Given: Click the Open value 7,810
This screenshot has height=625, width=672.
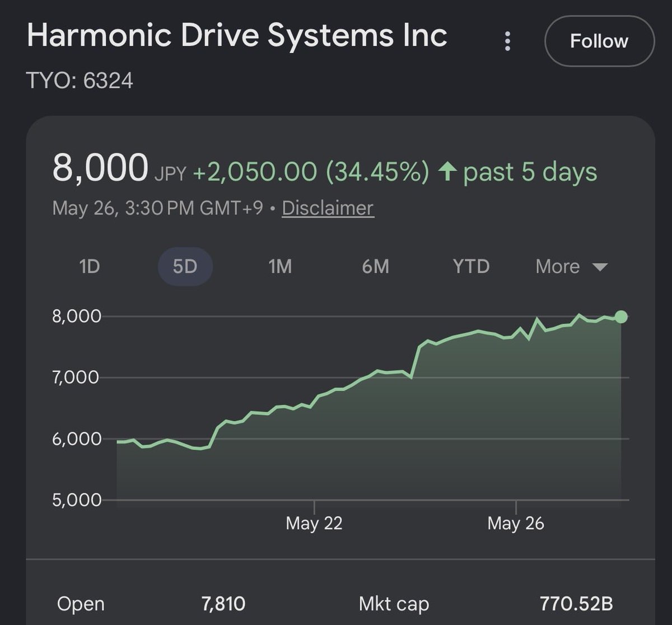Looking at the screenshot, I should 223,604.
